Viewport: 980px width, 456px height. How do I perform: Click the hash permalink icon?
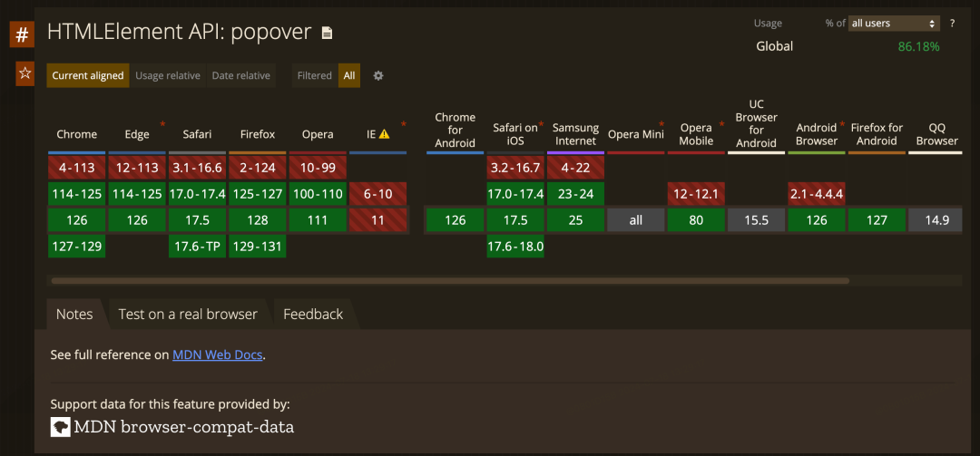21,35
